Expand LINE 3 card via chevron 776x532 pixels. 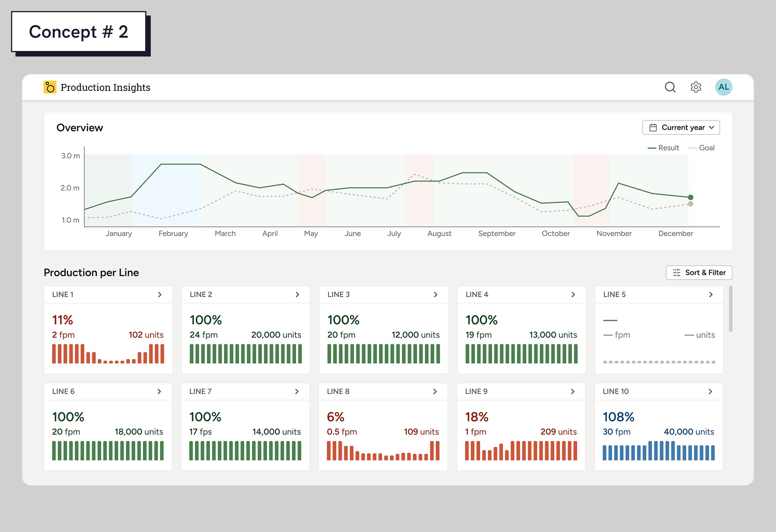click(x=435, y=294)
